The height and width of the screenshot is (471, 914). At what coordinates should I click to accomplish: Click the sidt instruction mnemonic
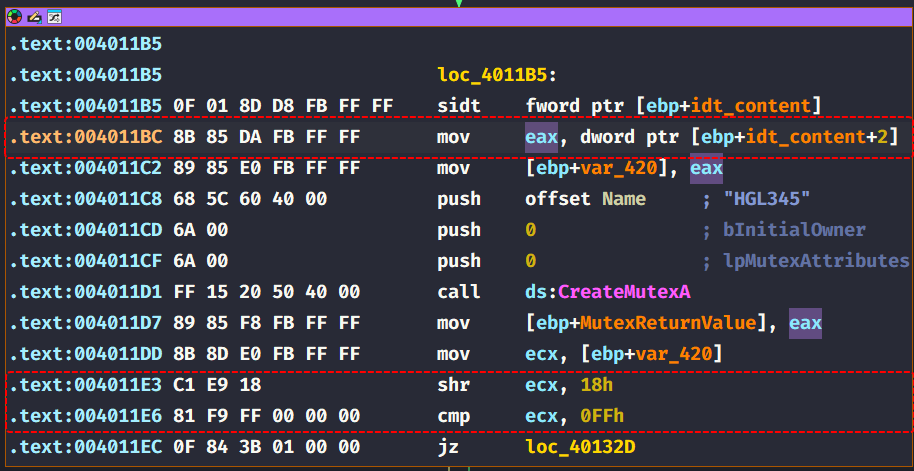[459, 106]
